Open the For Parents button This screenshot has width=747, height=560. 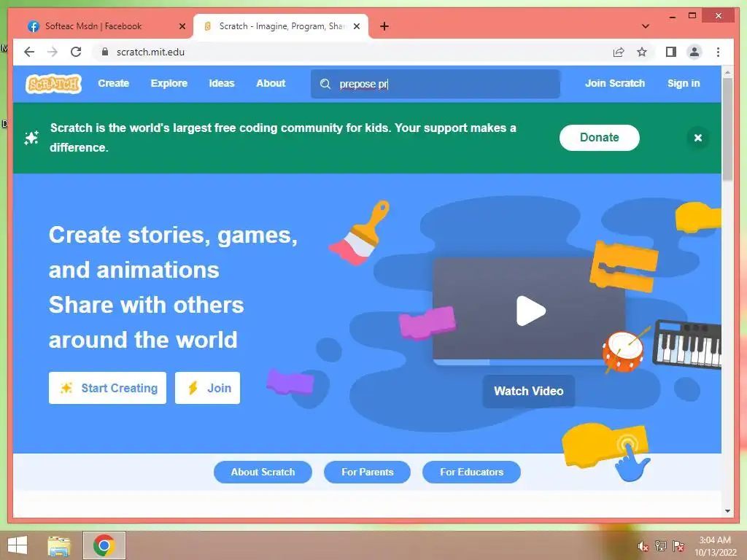click(368, 472)
